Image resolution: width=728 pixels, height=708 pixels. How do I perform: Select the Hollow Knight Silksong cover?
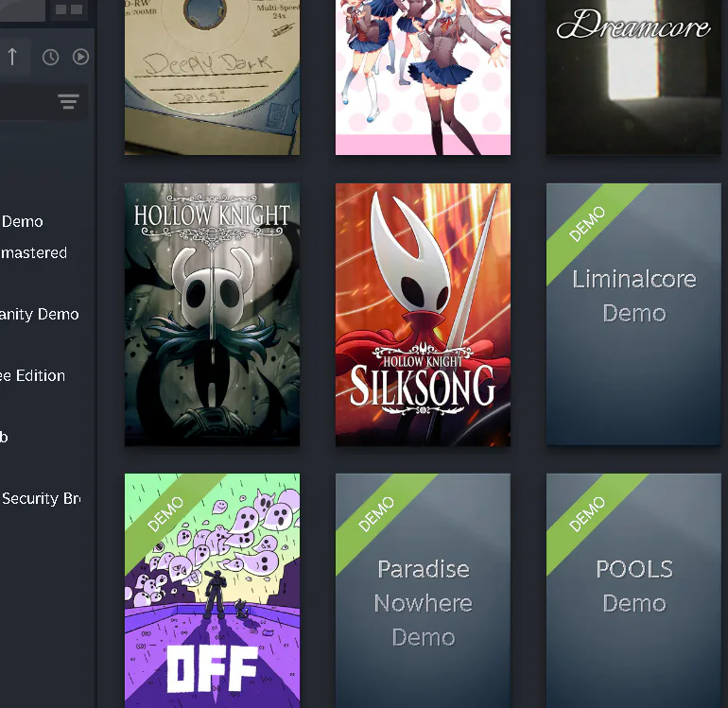[x=423, y=315]
